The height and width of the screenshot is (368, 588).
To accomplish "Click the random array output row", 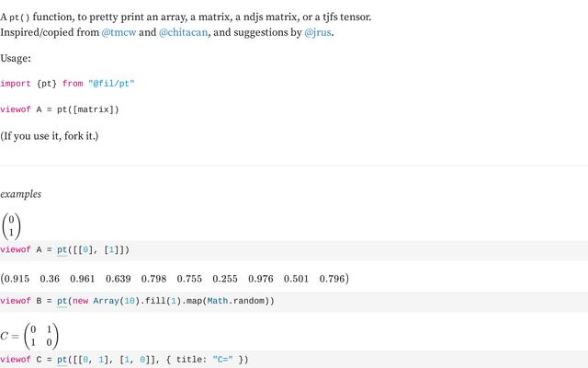I will point(175,279).
